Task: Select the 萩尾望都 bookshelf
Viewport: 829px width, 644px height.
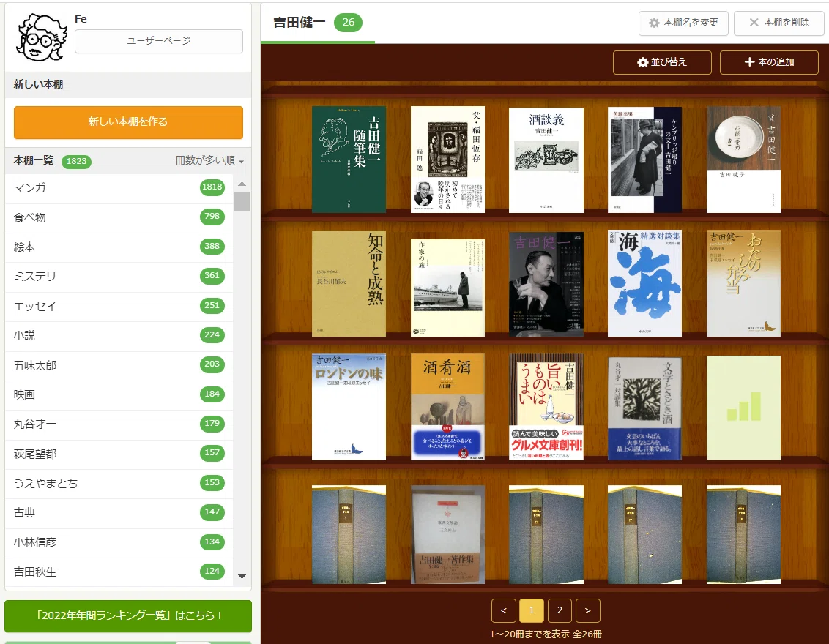Action: tap(119, 454)
